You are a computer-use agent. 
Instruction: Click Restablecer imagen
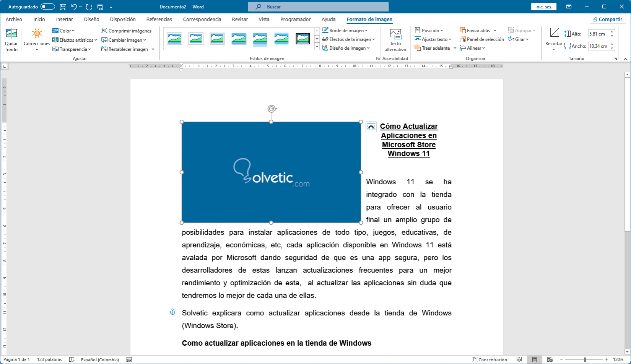coord(125,49)
